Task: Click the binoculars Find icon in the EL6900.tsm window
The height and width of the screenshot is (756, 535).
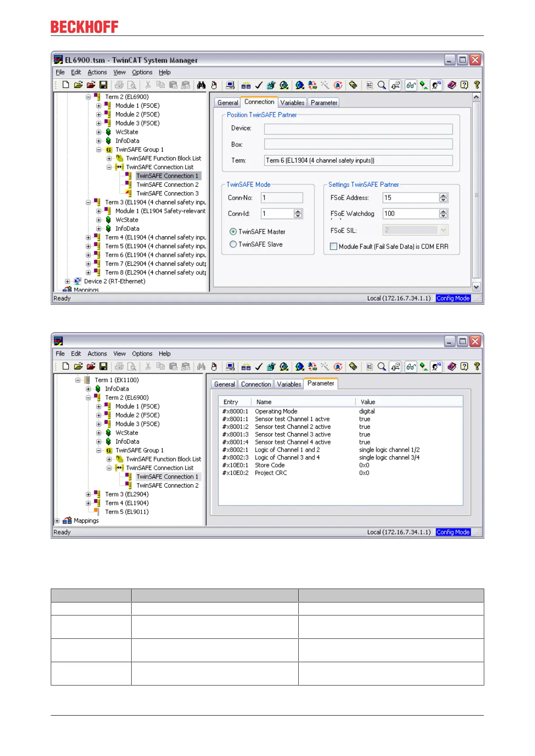Action: pyautogui.click(x=201, y=85)
